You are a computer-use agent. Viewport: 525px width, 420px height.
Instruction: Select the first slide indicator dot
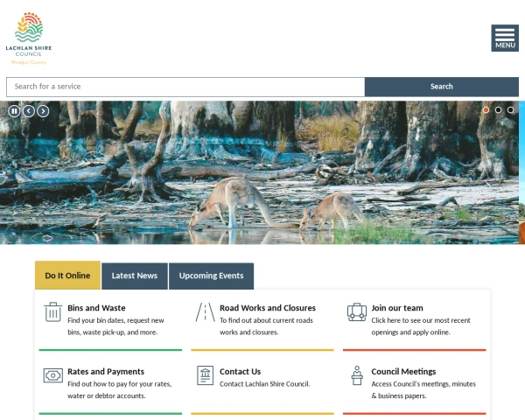pyautogui.click(x=486, y=110)
